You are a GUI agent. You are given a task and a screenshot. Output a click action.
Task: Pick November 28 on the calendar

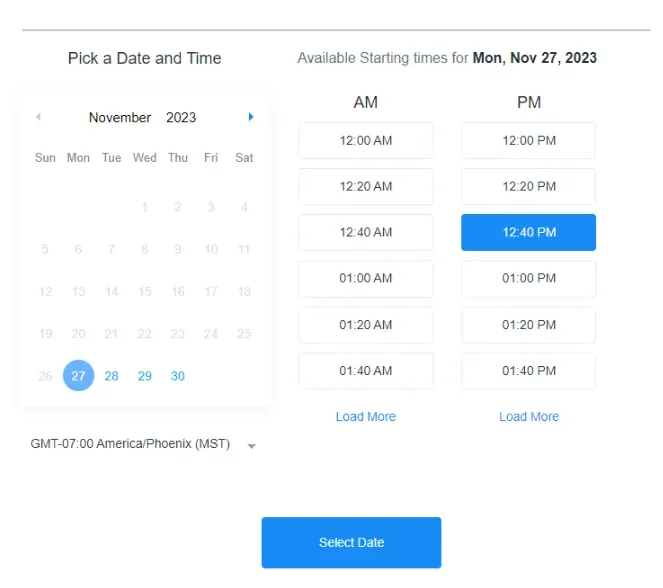(111, 376)
